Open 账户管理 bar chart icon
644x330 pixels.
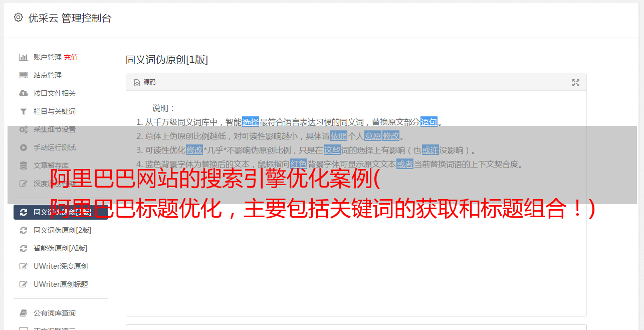click(x=23, y=57)
